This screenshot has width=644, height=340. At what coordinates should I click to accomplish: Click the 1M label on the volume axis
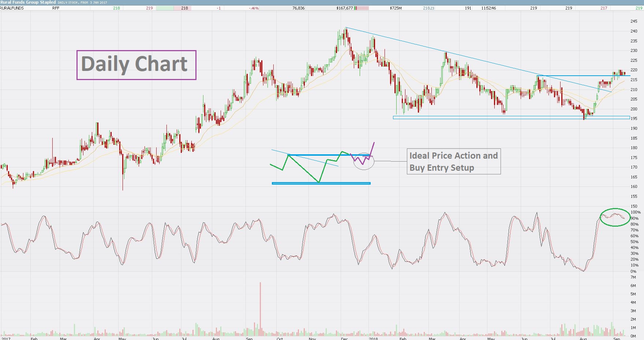[x=633, y=328]
